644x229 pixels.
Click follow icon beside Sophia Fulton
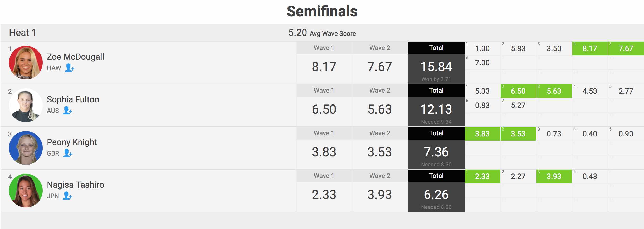point(67,111)
